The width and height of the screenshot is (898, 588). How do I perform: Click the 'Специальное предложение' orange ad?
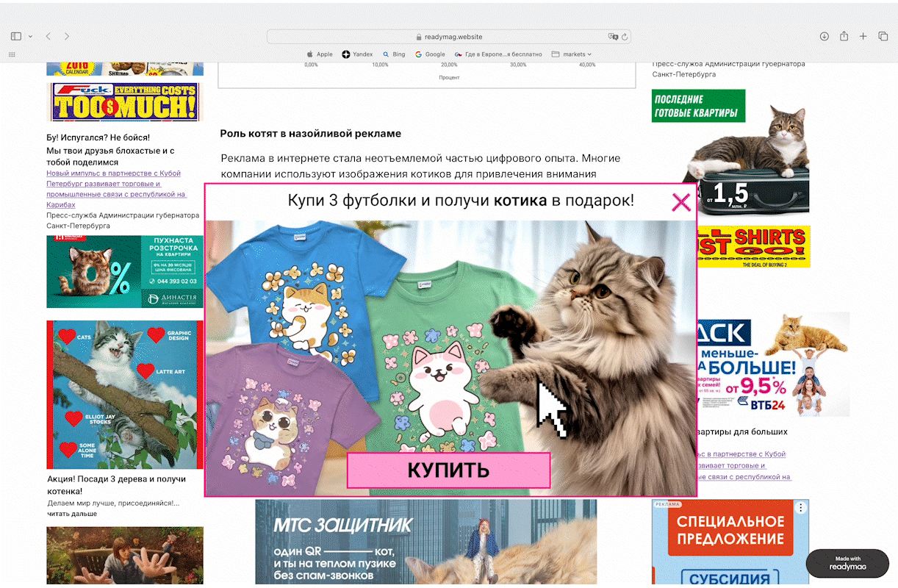(x=730, y=531)
